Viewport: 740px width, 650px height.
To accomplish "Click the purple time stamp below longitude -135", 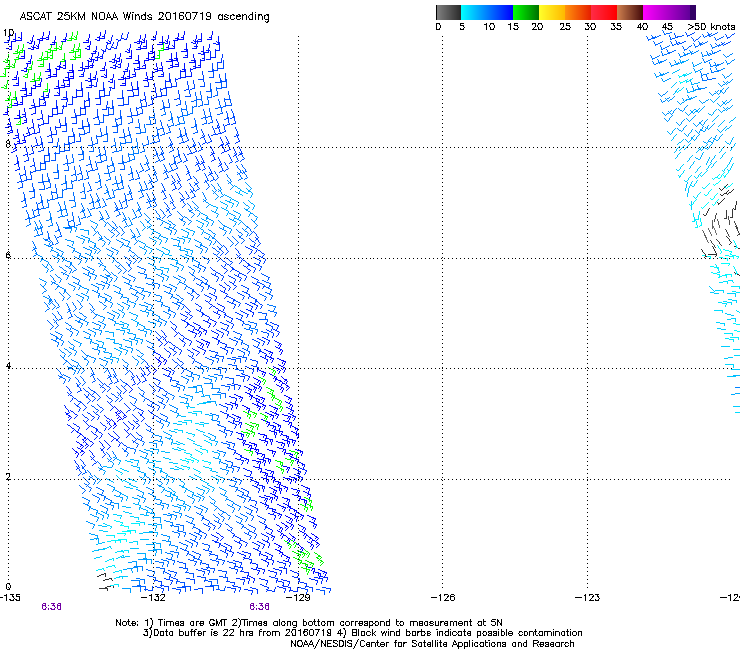I will pyautogui.click(x=51, y=607).
